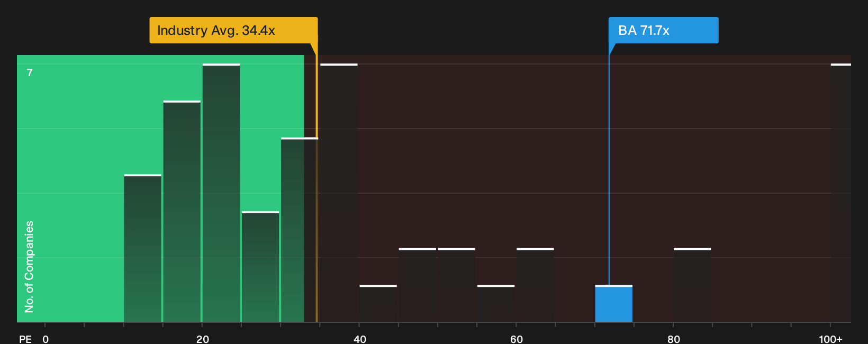
Task: Click the 100+ bar at far right
Action: 841,193
